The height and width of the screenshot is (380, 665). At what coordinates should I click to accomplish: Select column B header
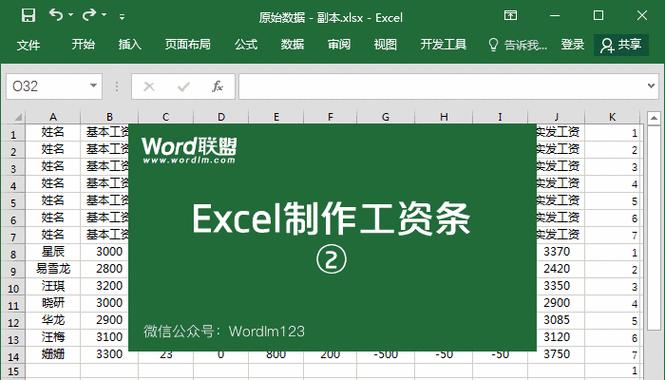pyautogui.click(x=109, y=117)
